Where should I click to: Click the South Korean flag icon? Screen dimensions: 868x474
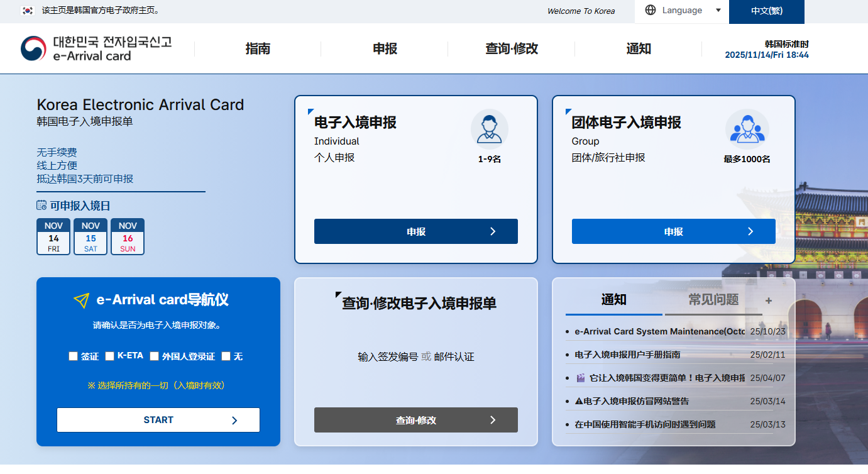pos(28,10)
